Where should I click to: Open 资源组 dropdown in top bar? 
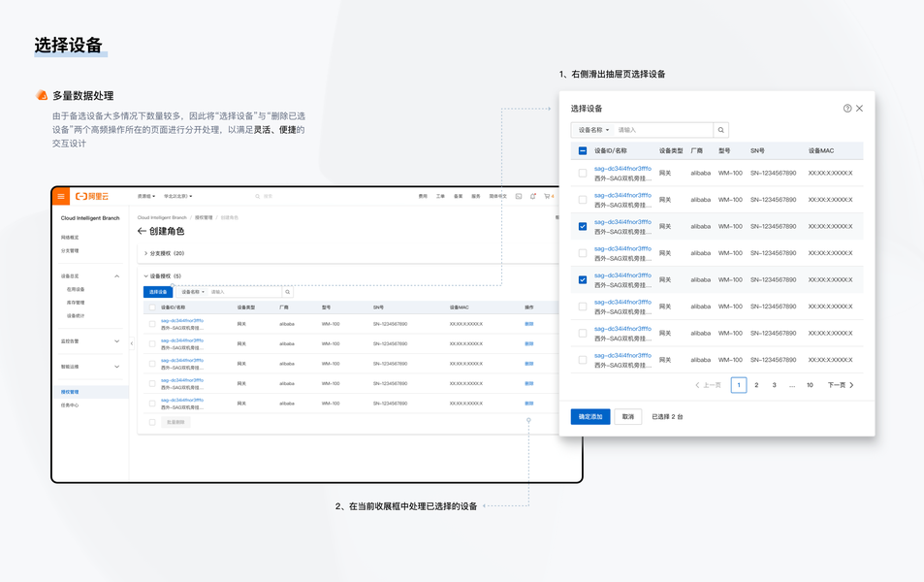146,196
